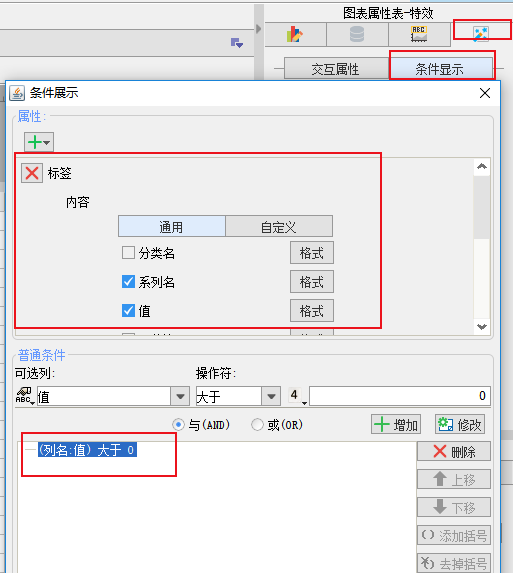Click the Java icon in dialog title bar
Viewport: 513px width, 573px height.
(17, 93)
